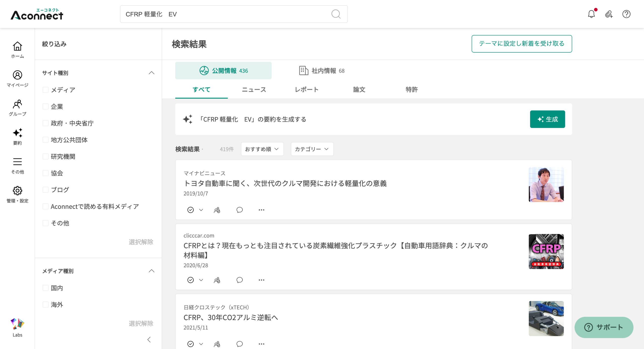Open the notifications bell icon

(x=591, y=14)
